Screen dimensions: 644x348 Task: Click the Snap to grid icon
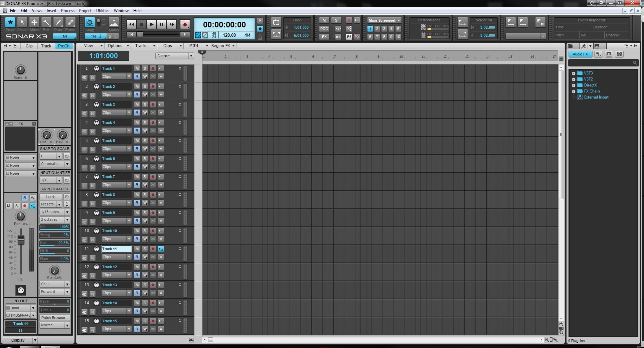click(90, 22)
